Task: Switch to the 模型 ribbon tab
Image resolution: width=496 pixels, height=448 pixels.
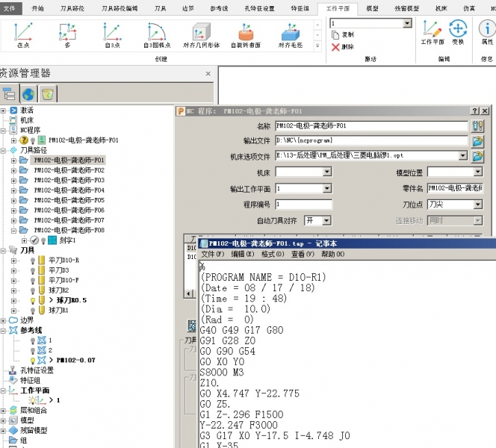Action: pyautogui.click(x=372, y=8)
